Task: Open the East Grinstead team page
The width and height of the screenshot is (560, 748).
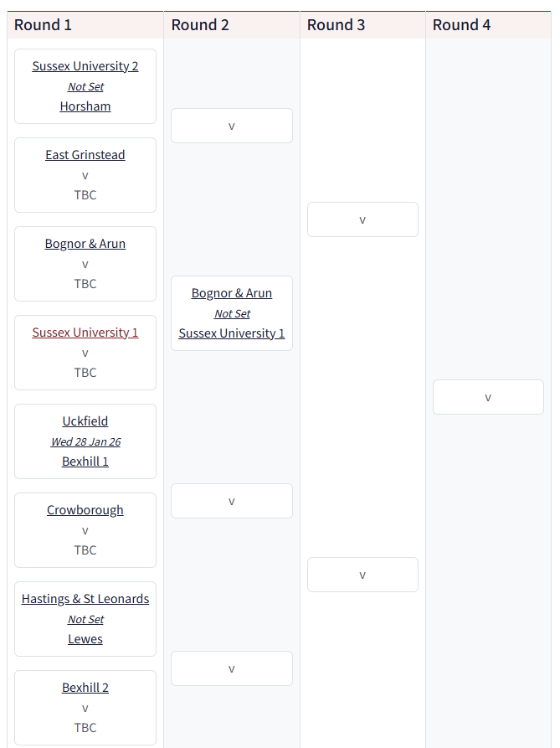Action: coord(85,155)
